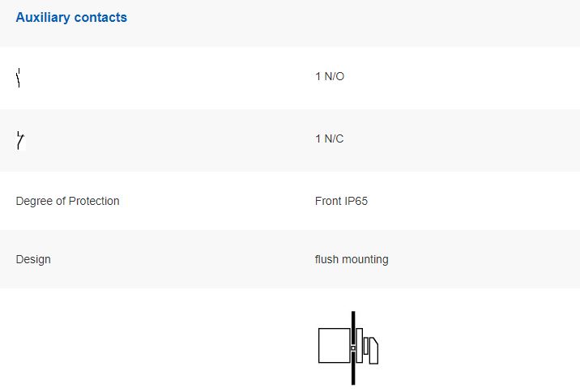This screenshot has width=580, height=392.
Task: Click the flush mounting switch diagram
Action: click(348, 347)
